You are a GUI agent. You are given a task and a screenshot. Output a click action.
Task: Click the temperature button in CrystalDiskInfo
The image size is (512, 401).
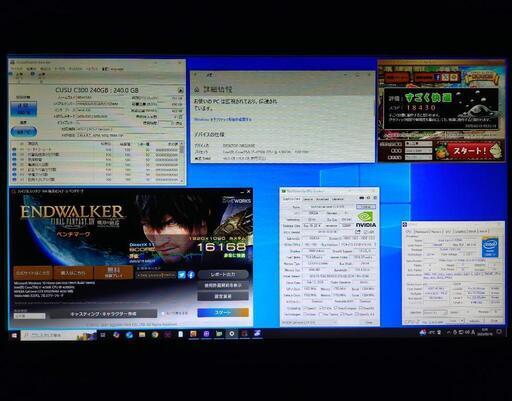click(x=24, y=132)
